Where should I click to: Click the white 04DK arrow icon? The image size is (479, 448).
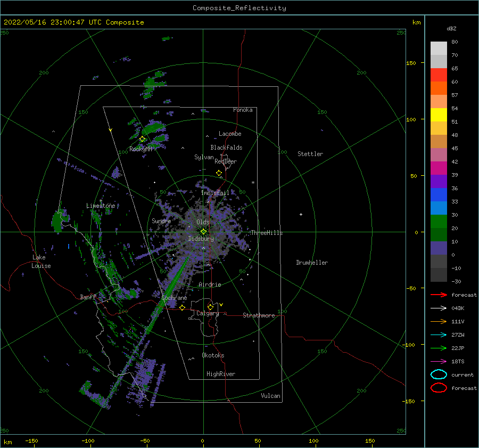click(x=439, y=308)
